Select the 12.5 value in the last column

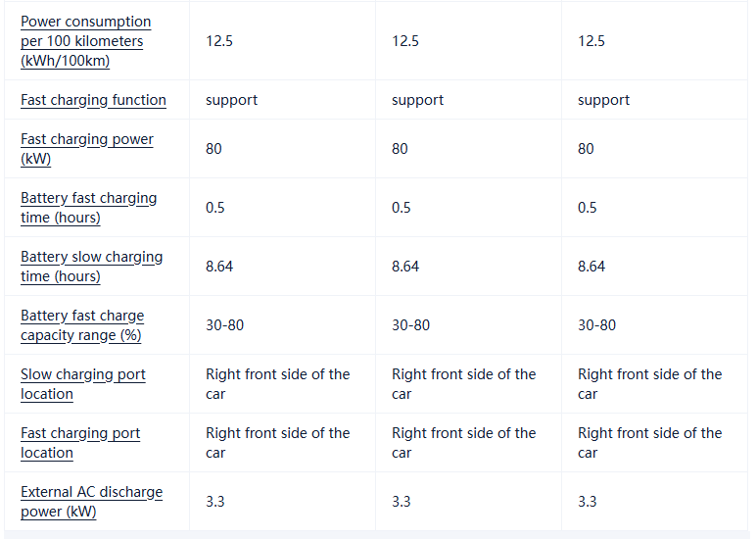591,41
